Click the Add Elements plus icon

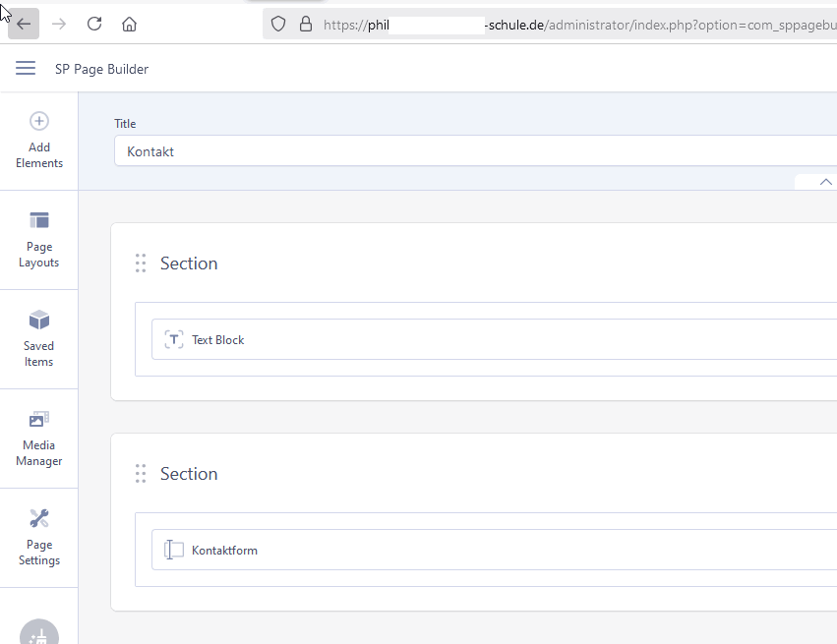[x=39, y=121]
